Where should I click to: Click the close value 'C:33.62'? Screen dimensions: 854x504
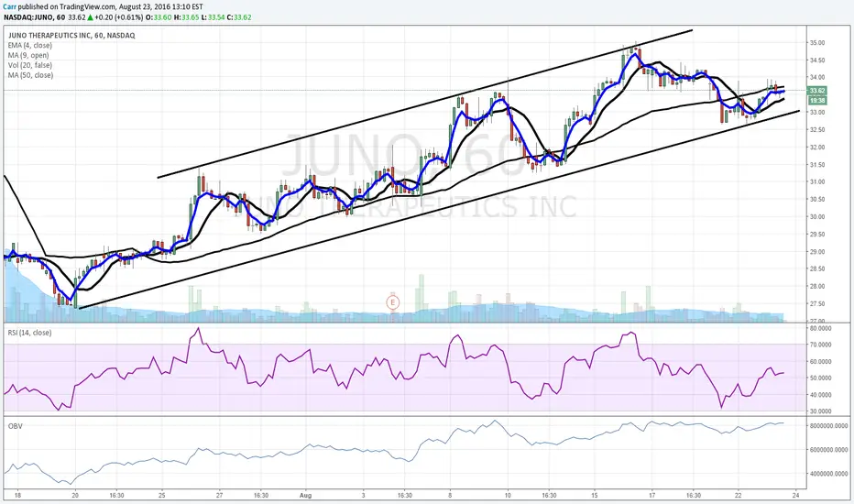click(239, 17)
